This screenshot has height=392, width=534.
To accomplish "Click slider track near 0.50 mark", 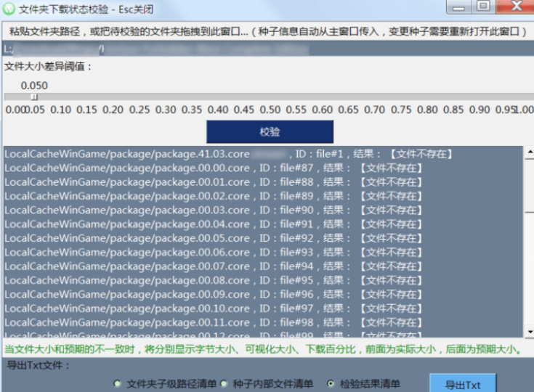I will [x=270, y=97].
